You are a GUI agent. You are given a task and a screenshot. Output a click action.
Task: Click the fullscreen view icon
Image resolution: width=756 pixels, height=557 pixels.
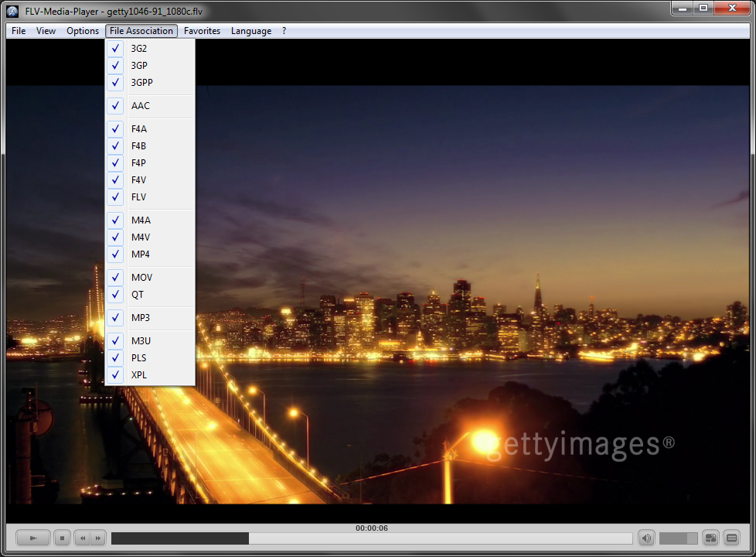(x=712, y=538)
